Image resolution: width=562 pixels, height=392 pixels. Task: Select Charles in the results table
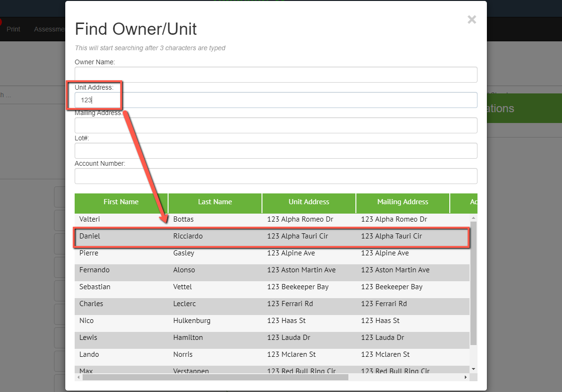click(x=91, y=303)
